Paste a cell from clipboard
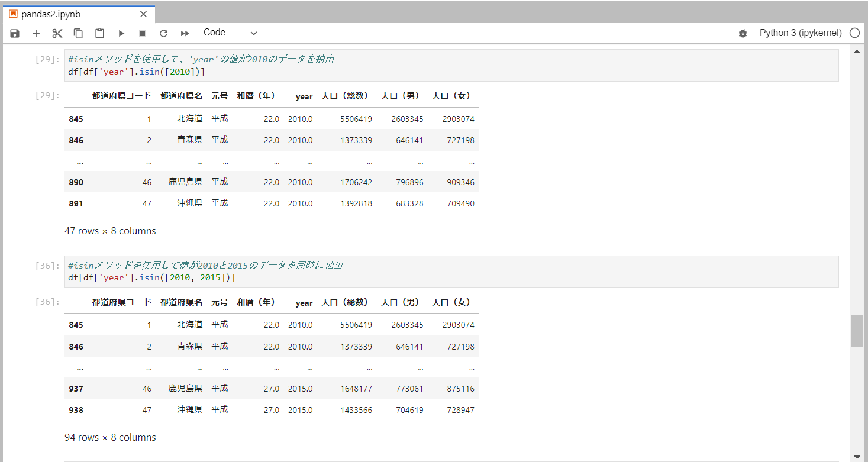The image size is (868, 462). [x=99, y=33]
